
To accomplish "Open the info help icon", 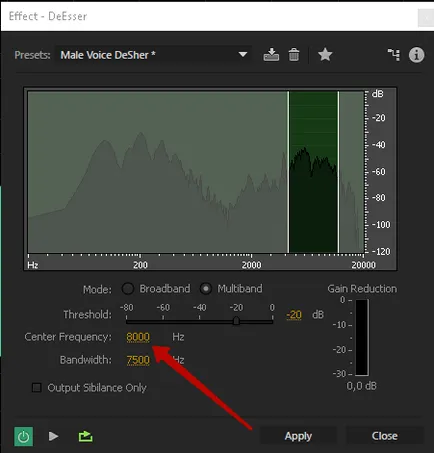I will tap(416, 55).
